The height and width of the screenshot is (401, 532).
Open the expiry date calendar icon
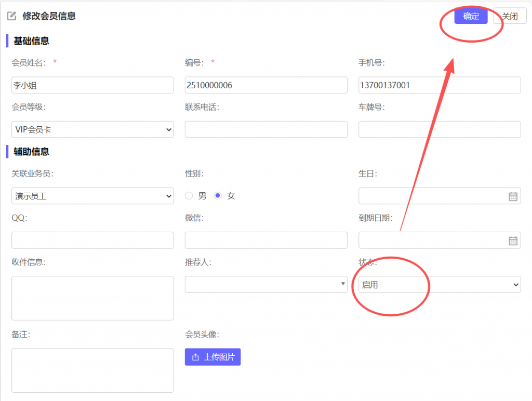[x=513, y=240]
